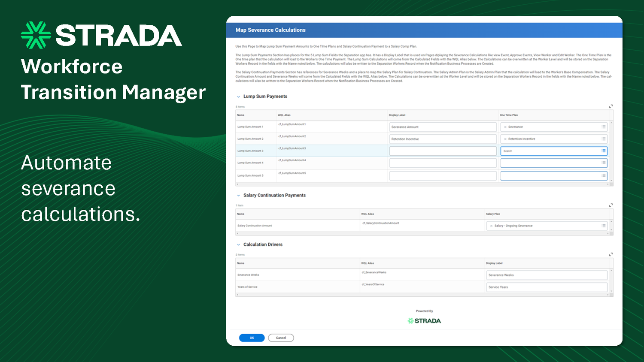Click the Search field for Lump Sum Amount 3
The image size is (644, 362).
pyautogui.click(x=537, y=151)
